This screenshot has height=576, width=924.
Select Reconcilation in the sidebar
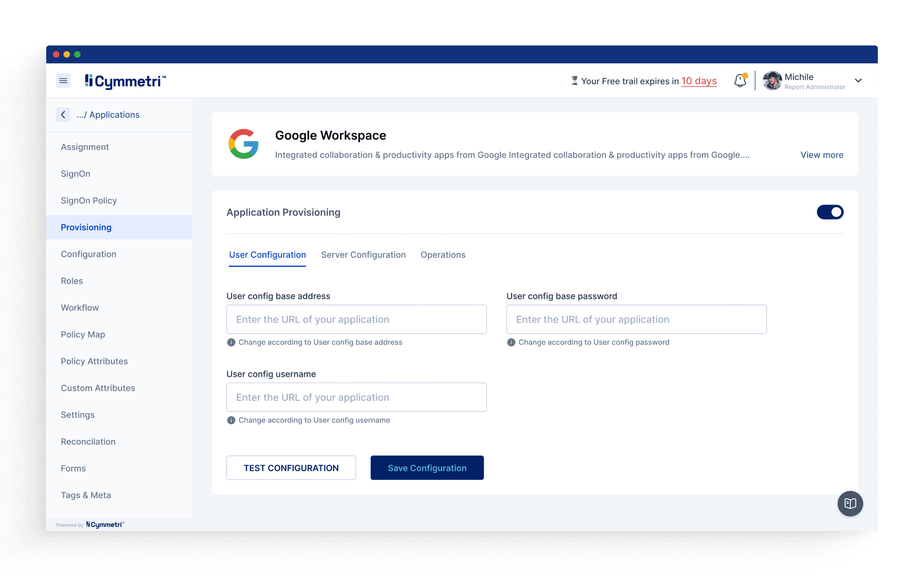click(88, 441)
